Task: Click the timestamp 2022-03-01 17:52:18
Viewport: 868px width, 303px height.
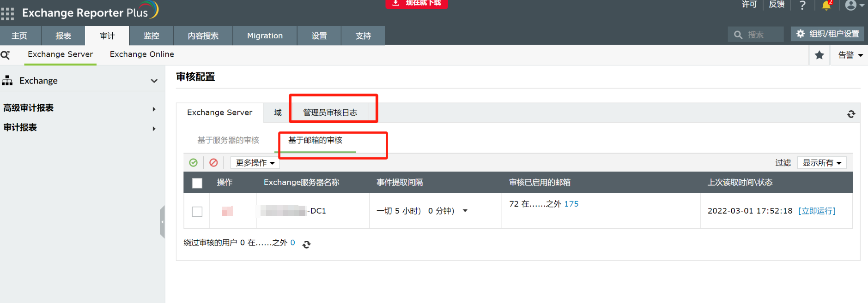Action: 750,211
